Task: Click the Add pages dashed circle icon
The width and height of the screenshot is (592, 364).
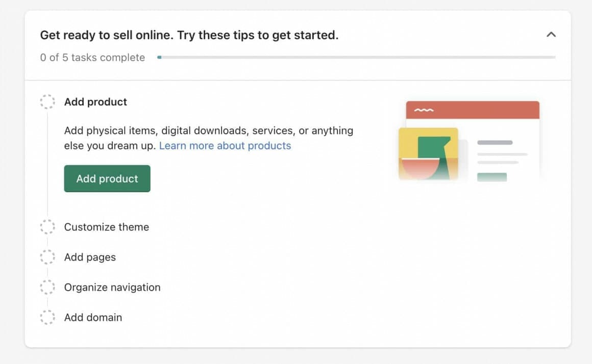Action: 47,257
